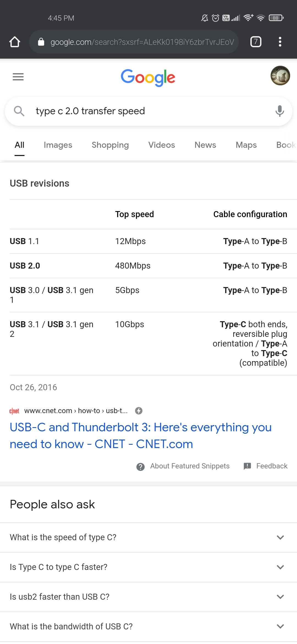
Task: Tap the AMP lightning icon beside cnet.com
Action: (139, 411)
